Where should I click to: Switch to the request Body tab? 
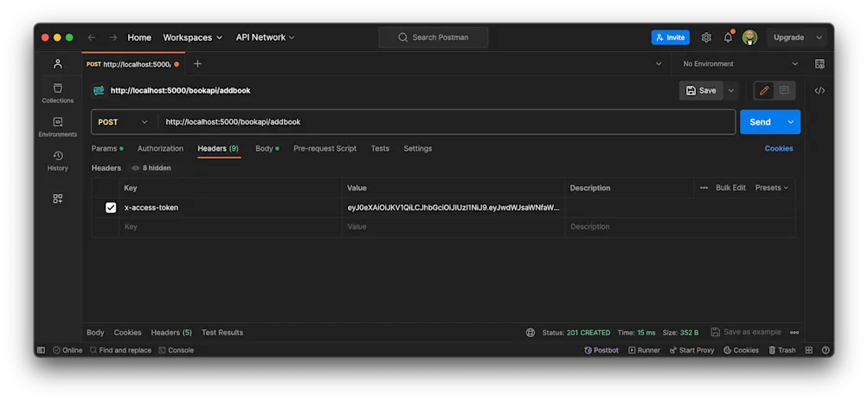click(x=267, y=149)
